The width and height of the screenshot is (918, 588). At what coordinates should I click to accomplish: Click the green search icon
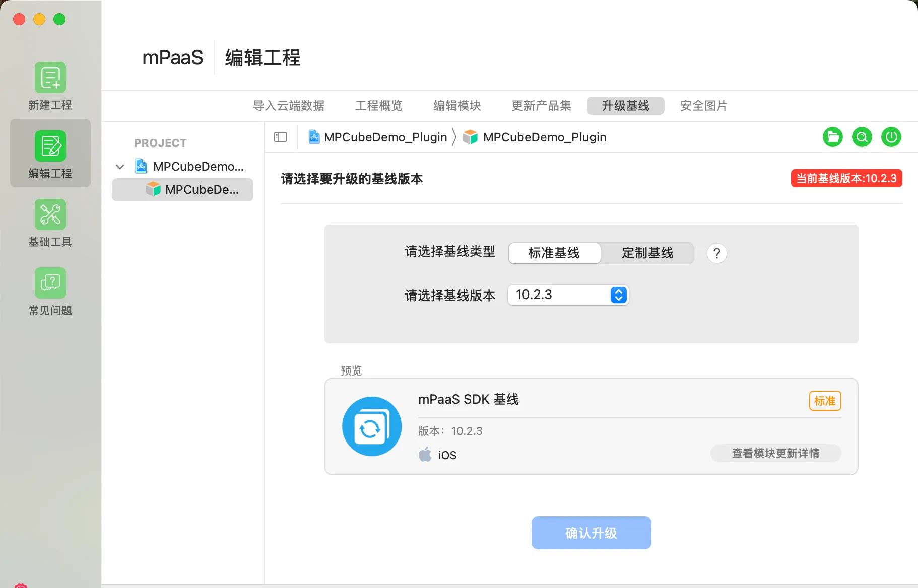pos(862,137)
